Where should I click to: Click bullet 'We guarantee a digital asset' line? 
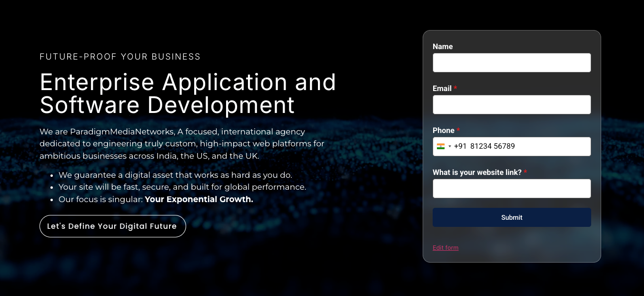click(175, 175)
